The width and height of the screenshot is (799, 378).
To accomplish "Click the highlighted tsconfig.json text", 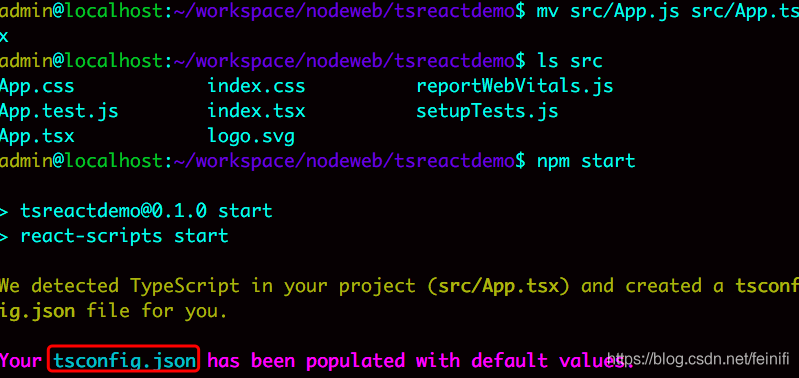I will click(124, 361).
